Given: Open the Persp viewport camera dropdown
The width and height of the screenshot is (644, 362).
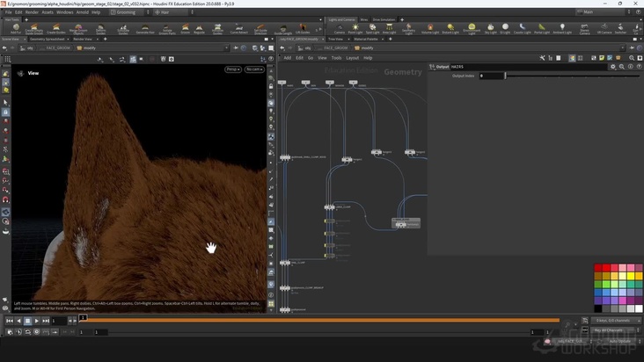Looking at the screenshot, I should pyautogui.click(x=232, y=69).
